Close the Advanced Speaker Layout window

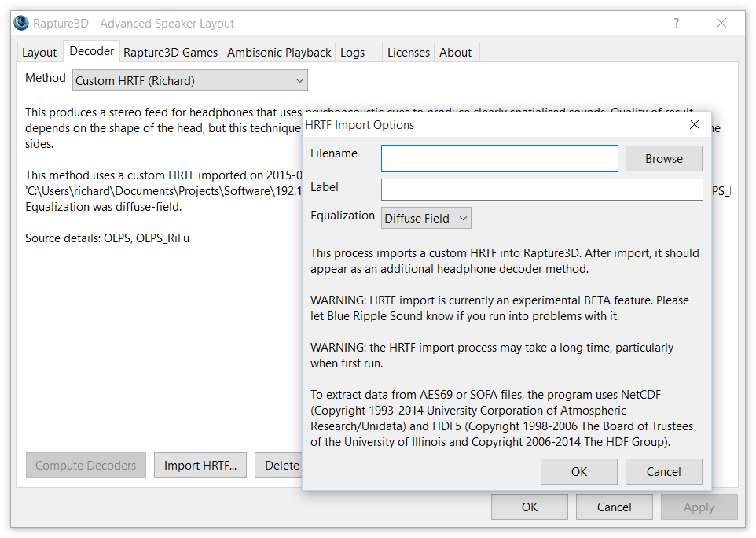pyautogui.click(x=721, y=23)
